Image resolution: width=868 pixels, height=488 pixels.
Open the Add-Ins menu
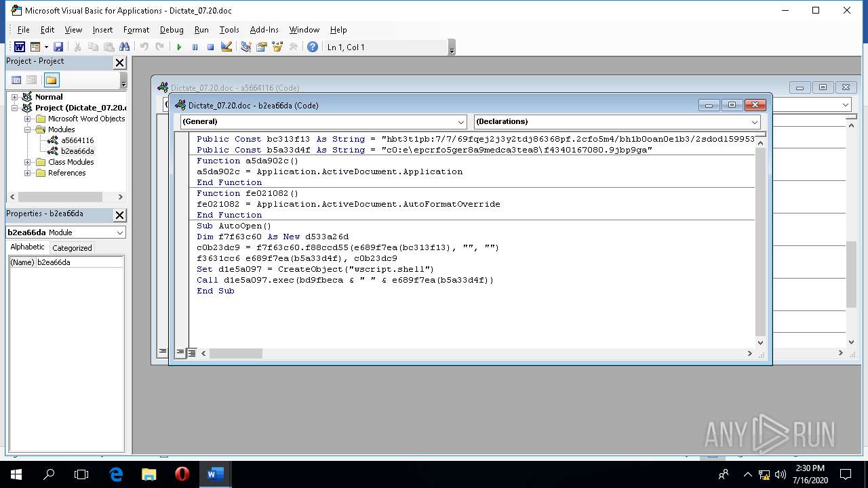pos(264,30)
